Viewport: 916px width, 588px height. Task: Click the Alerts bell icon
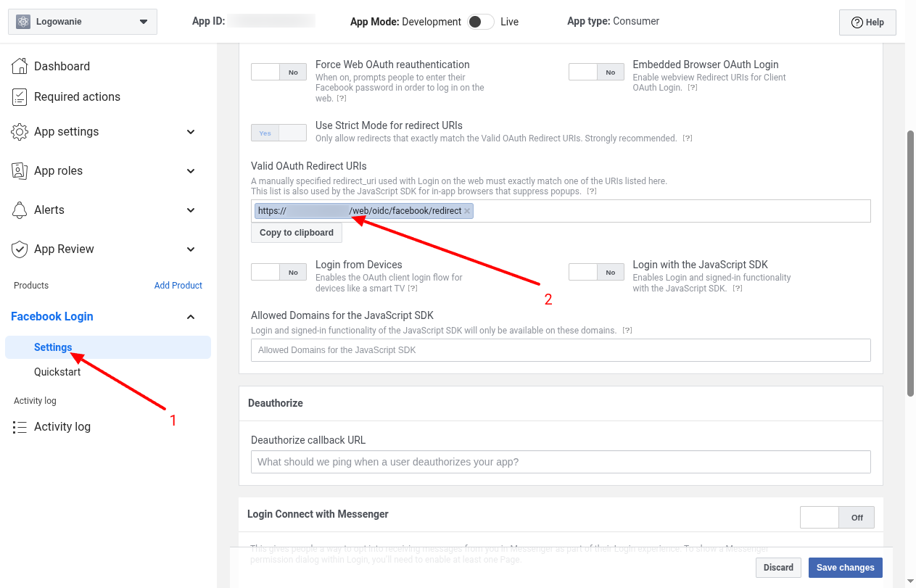point(20,210)
